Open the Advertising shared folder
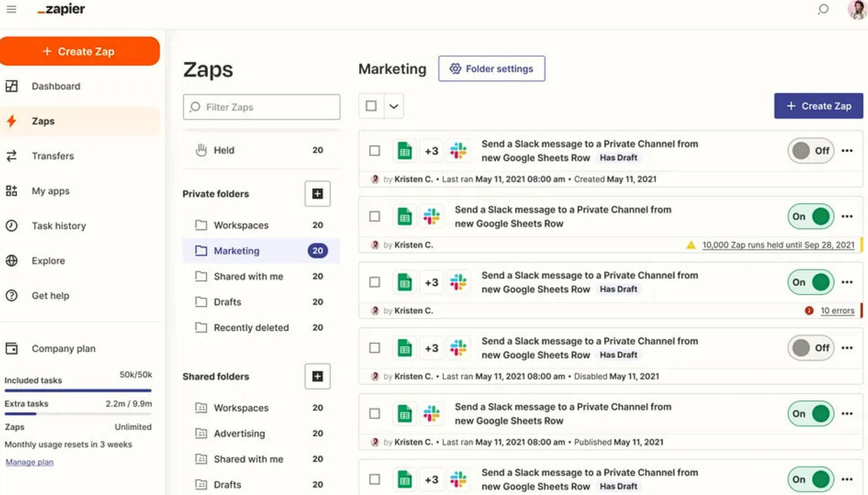Screen dimensions: 868x495 tap(239, 433)
